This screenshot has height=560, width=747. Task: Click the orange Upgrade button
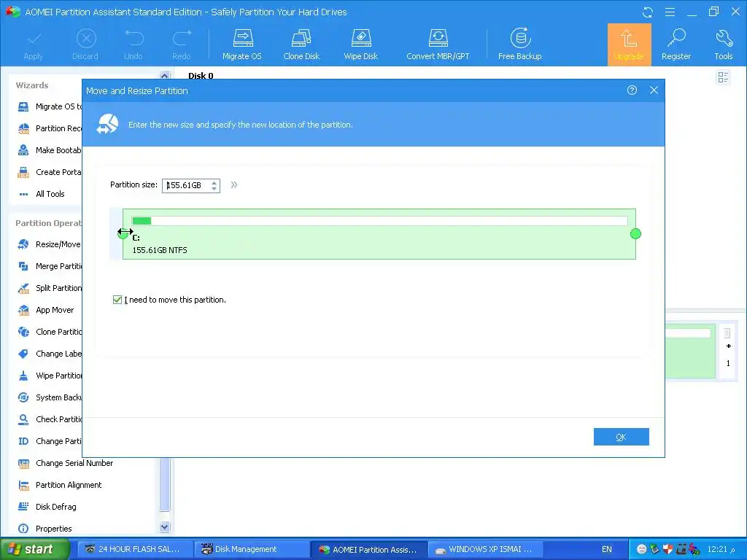pyautogui.click(x=629, y=44)
